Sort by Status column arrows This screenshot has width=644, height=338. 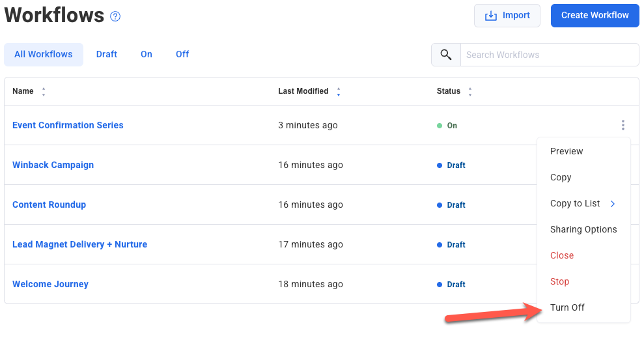(x=470, y=92)
